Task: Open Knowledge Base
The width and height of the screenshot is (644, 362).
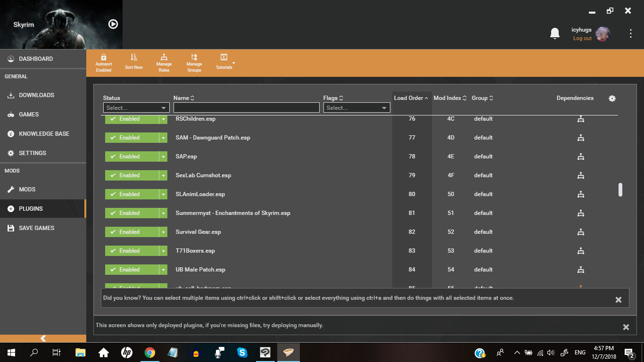Action: (43, 134)
